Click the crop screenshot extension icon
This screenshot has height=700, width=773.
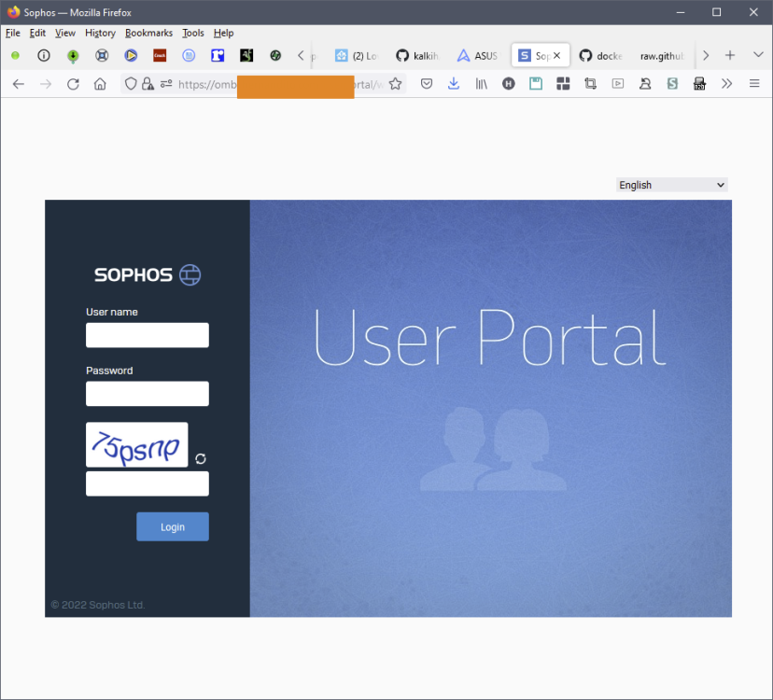click(x=590, y=84)
